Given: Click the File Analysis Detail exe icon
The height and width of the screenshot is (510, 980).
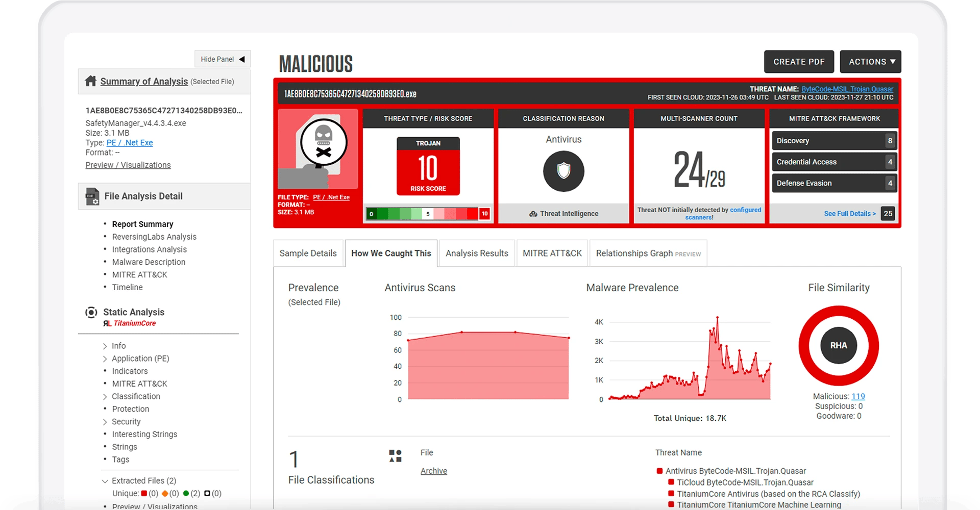Looking at the screenshot, I should (92, 196).
